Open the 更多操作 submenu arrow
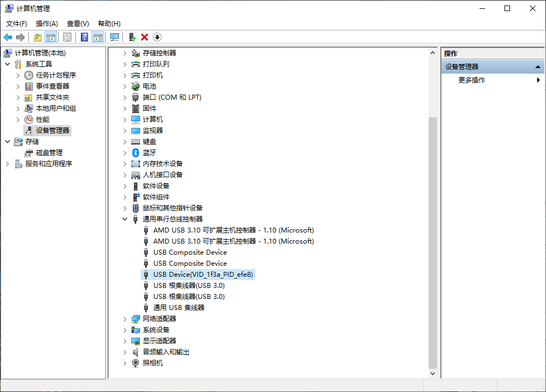The width and height of the screenshot is (546, 392). pos(538,79)
